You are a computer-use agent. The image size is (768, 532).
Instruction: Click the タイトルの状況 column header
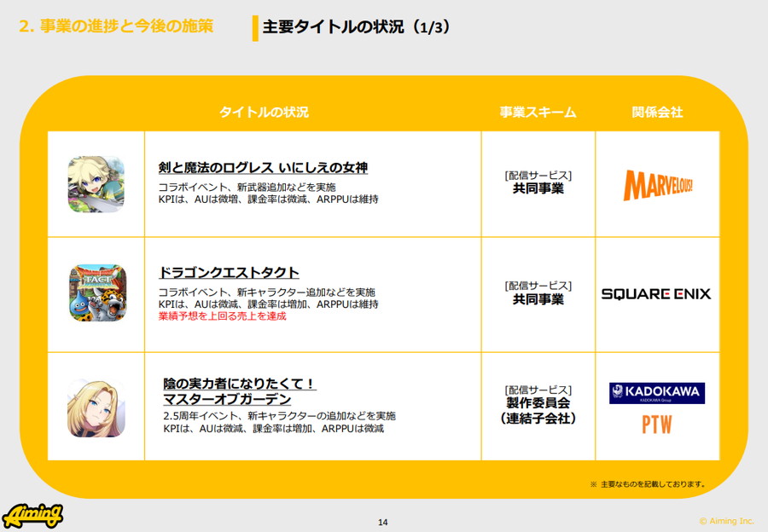(x=264, y=113)
